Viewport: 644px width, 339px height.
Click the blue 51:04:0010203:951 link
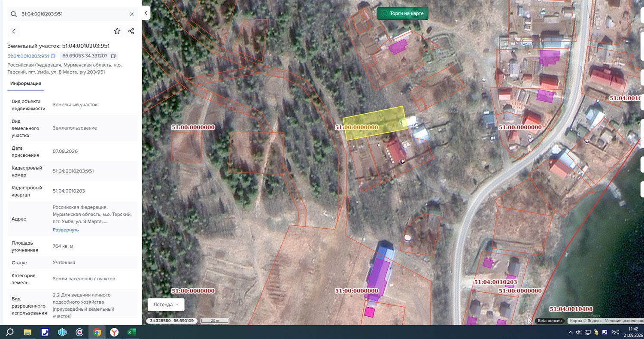pyautogui.click(x=28, y=56)
